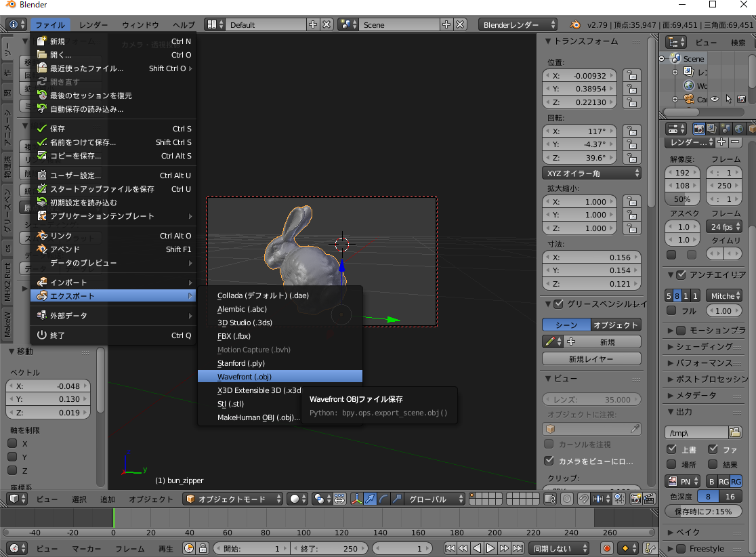Select the オブジェクト grease pencil source button
Viewport: 756px width, 557px height.
(616, 325)
